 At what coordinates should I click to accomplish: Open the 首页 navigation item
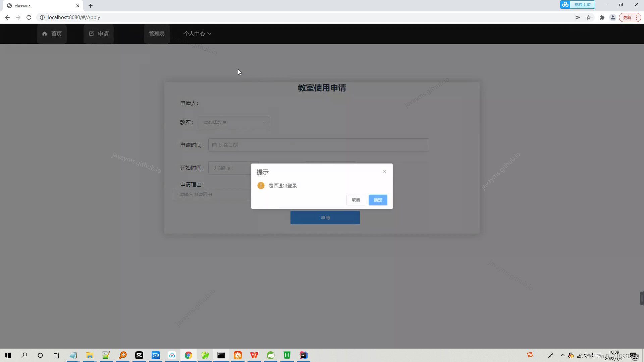click(52, 34)
